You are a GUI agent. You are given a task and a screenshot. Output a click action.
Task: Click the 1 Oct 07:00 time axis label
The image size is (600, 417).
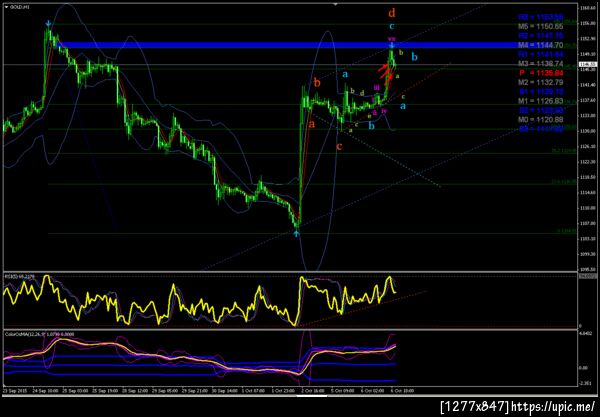[x=253, y=391]
